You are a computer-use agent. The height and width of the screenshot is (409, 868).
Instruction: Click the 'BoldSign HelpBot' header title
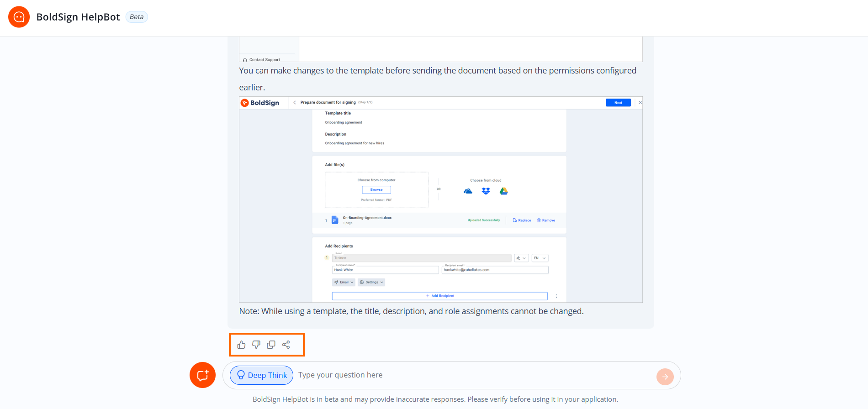coord(78,17)
